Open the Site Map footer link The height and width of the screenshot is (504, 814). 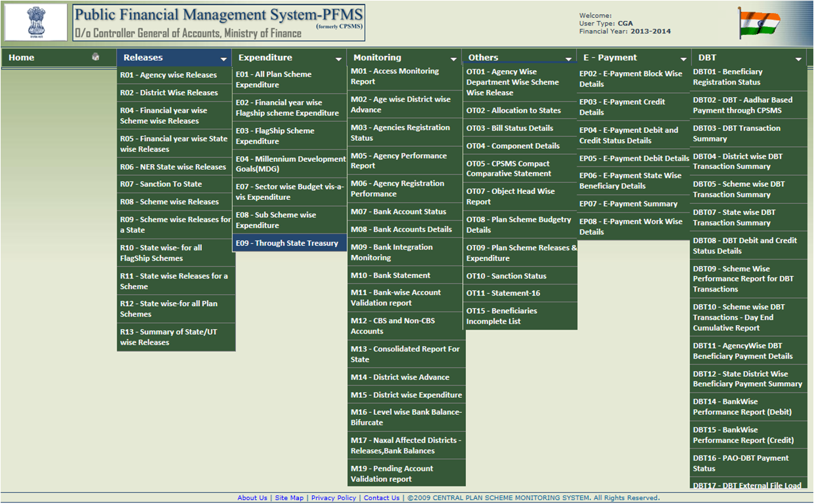tap(289, 498)
